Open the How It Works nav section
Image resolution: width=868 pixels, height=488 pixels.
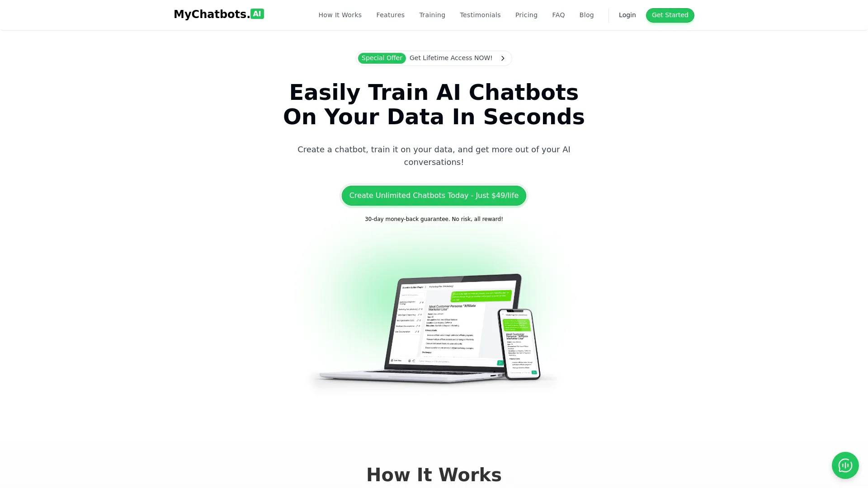click(x=340, y=14)
